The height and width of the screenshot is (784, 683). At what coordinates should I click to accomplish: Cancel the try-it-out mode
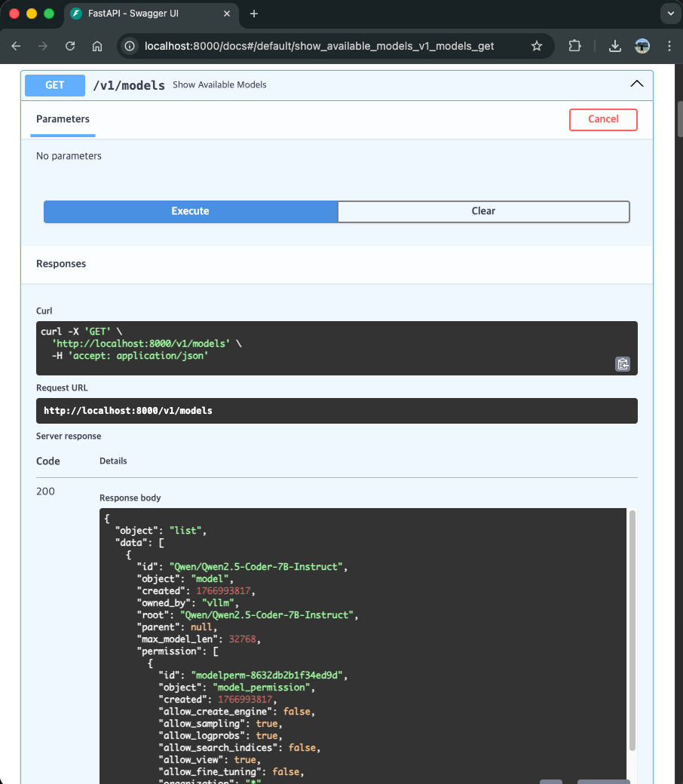(x=603, y=120)
